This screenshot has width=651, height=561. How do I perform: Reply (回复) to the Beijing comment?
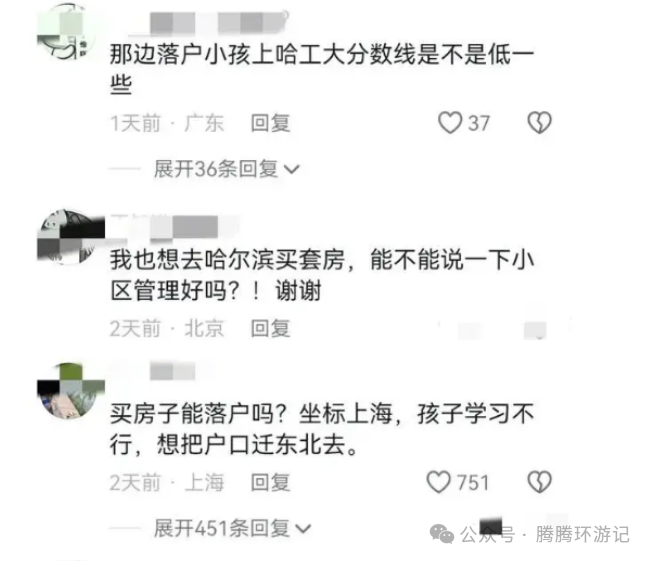270,328
